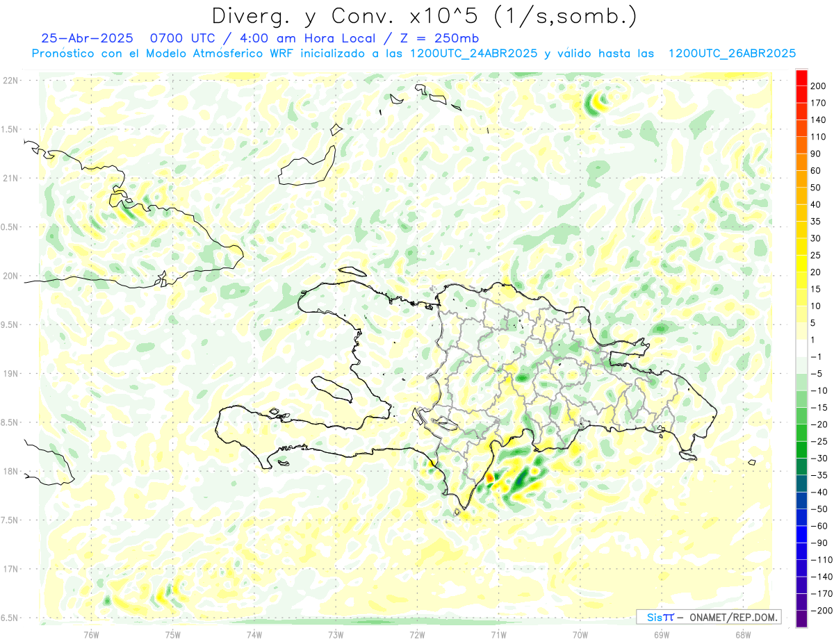
Task: Click the '21N' latitude label
Action: pos(10,178)
